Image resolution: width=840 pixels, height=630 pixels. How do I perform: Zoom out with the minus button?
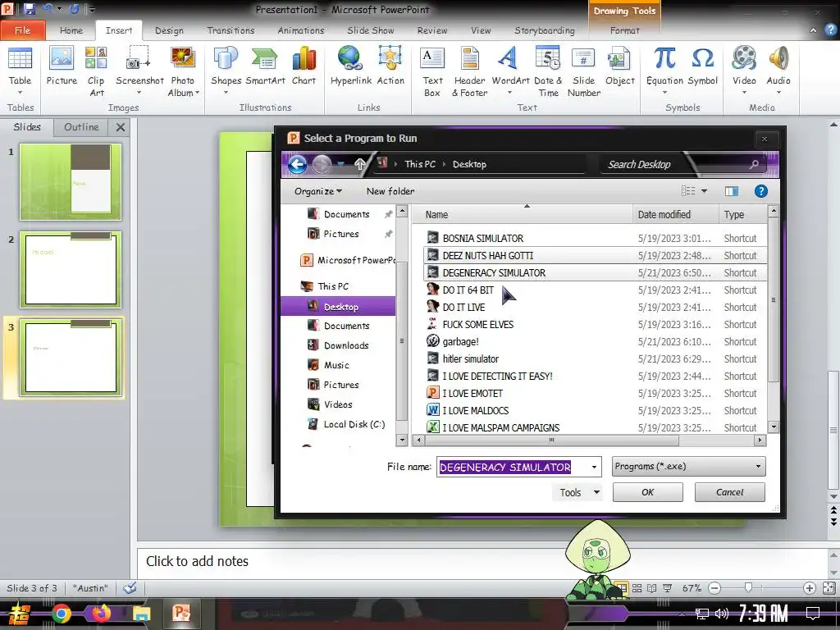714,588
